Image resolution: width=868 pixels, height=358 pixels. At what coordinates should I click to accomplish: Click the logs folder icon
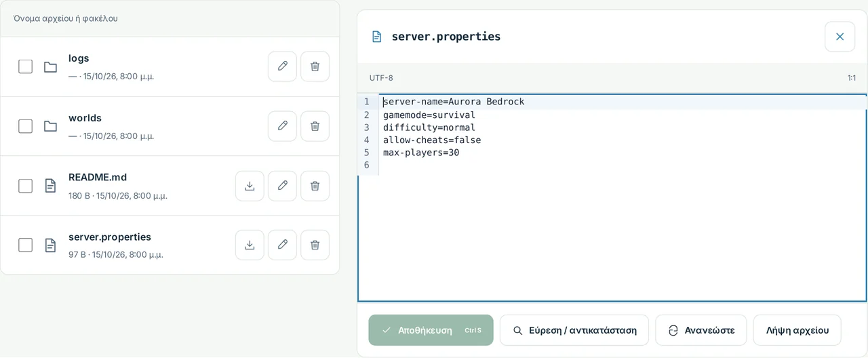tap(50, 66)
